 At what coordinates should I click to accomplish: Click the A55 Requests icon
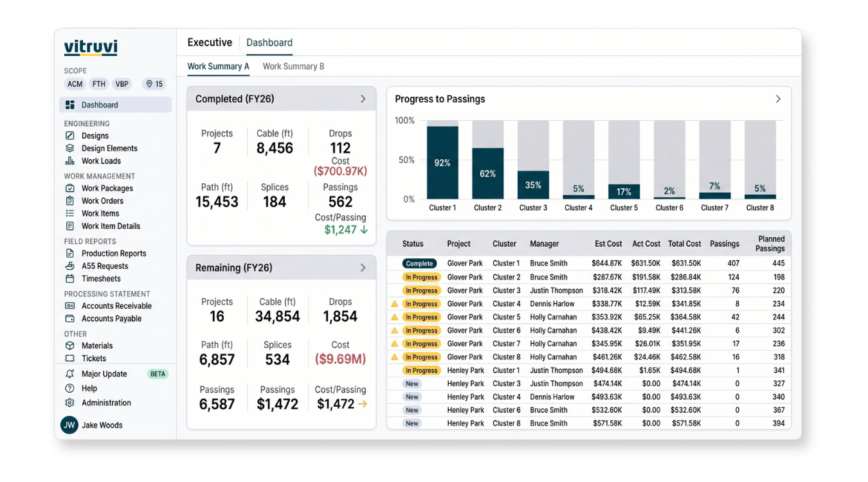70,266
